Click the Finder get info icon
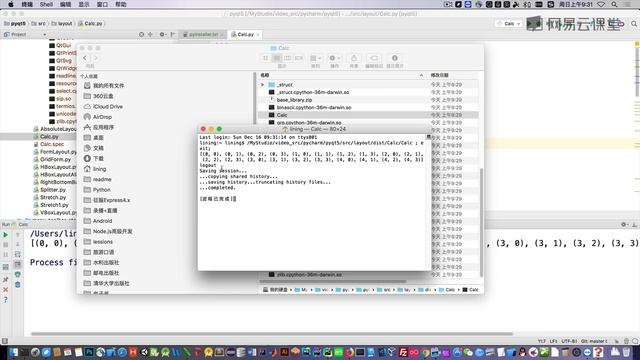This screenshot has width=640, height=360. click(x=394, y=58)
